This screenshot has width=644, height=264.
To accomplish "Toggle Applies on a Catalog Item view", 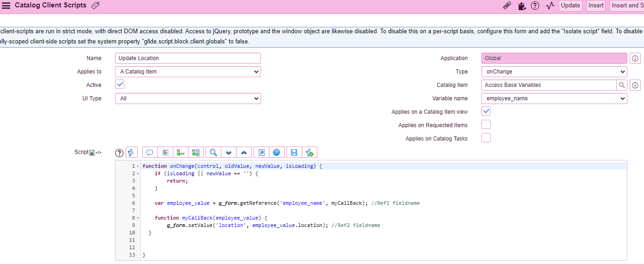I will point(486,111).
